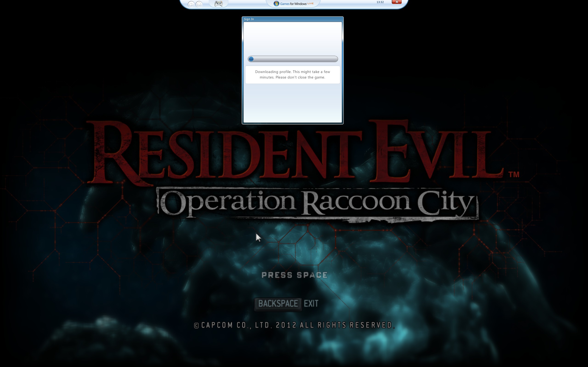Click the Operation Raccoon City subtitle
The width and height of the screenshot is (588, 367).
pyautogui.click(x=317, y=203)
